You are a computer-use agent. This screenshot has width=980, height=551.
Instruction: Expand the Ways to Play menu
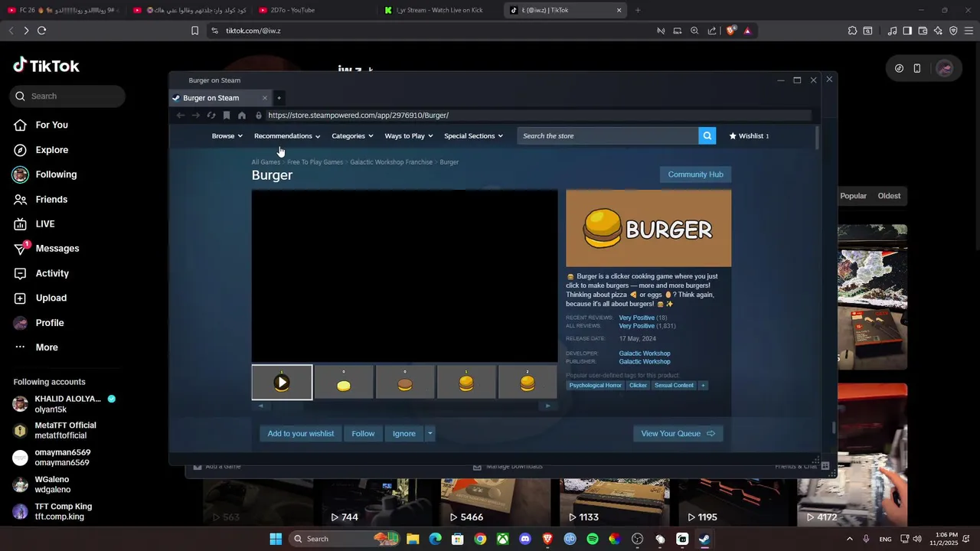point(409,136)
